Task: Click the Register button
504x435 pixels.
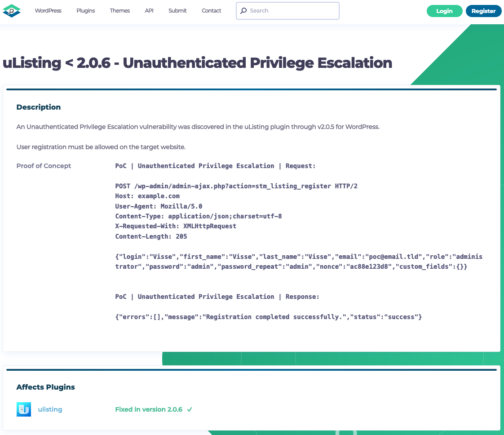Action: 483,11
